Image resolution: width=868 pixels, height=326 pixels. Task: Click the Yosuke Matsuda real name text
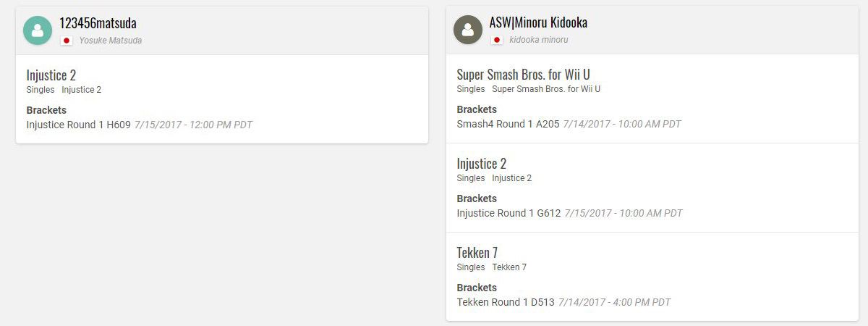tap(111, 41)
